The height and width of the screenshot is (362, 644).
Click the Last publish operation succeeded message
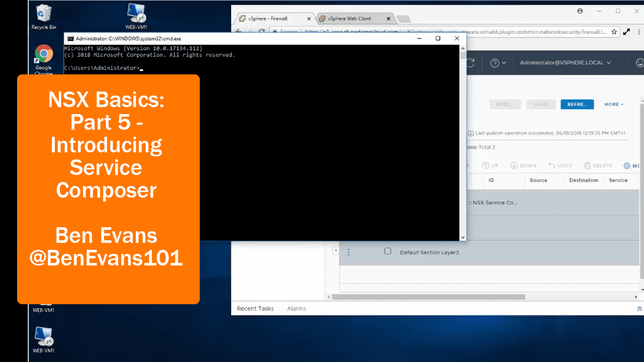[x=550, y=133]
